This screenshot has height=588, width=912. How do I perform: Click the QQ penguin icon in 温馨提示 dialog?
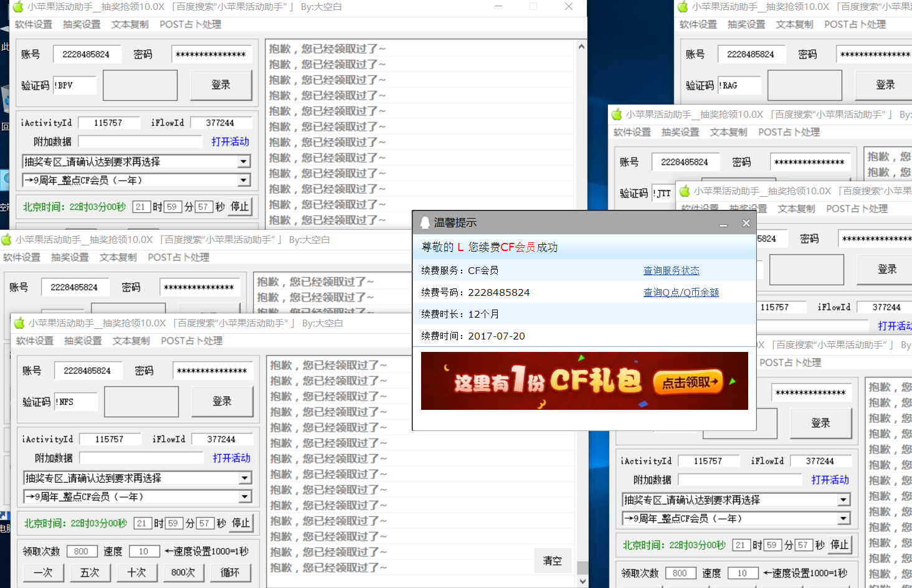point(425,222)
